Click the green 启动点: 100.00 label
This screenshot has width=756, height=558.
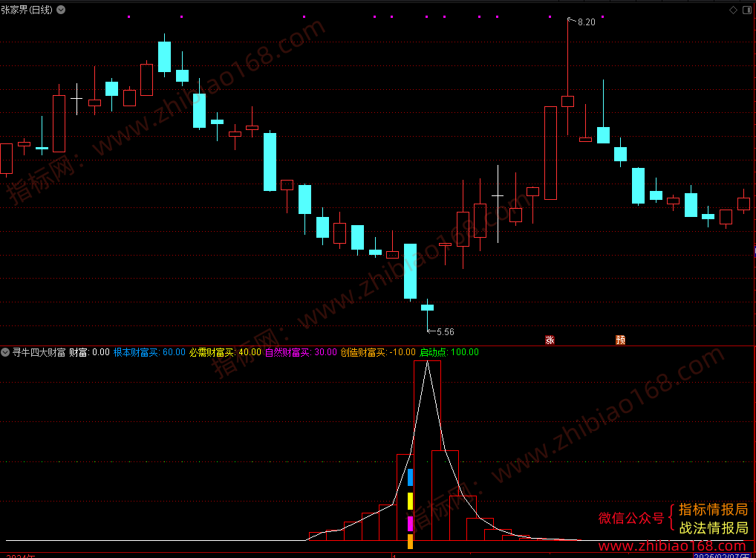[449, 352]
